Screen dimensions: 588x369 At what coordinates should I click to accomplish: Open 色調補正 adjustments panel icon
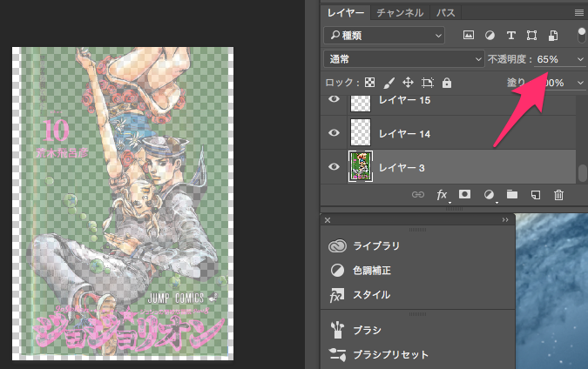[x=337, y=270]
